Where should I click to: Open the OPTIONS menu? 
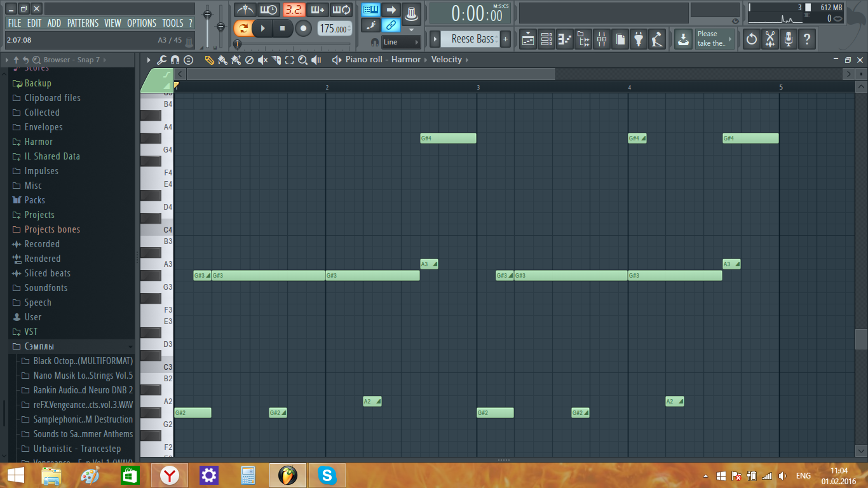point(142,23)
